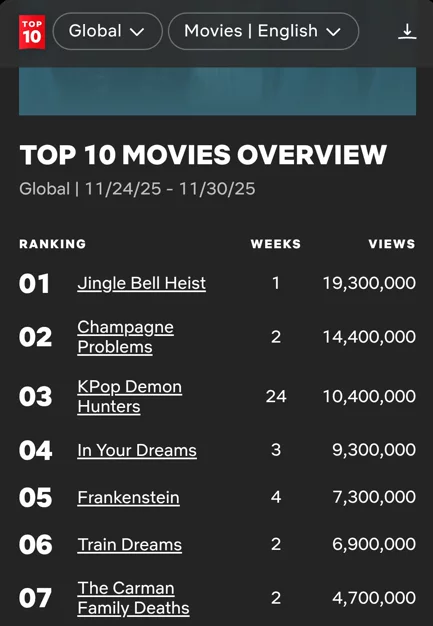
Task: Click the teal banner image at top
Action: (x=217, y=91)
